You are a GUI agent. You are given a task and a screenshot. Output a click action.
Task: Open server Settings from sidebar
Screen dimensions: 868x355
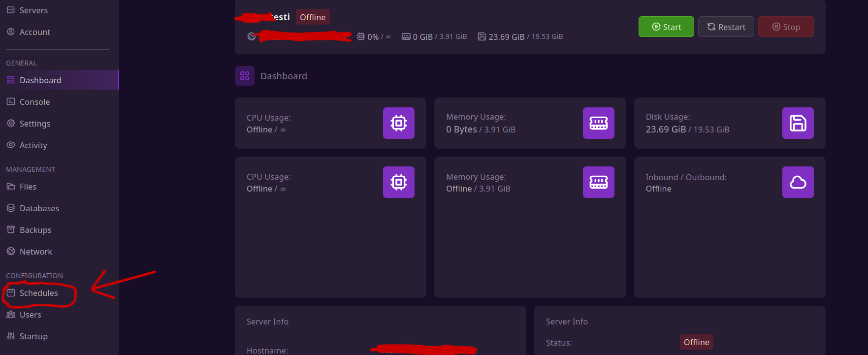(x=34, y=124)
